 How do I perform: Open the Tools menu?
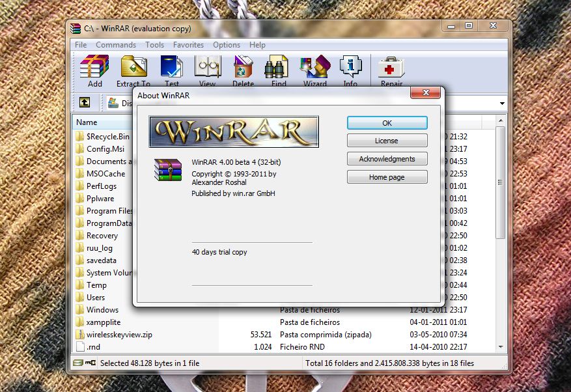click(x=155, y=45)
